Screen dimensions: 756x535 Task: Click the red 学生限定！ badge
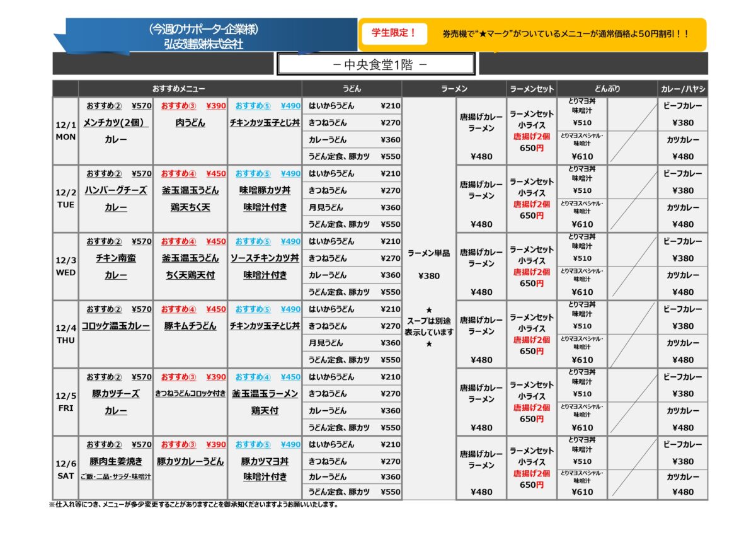click(394, 33)
